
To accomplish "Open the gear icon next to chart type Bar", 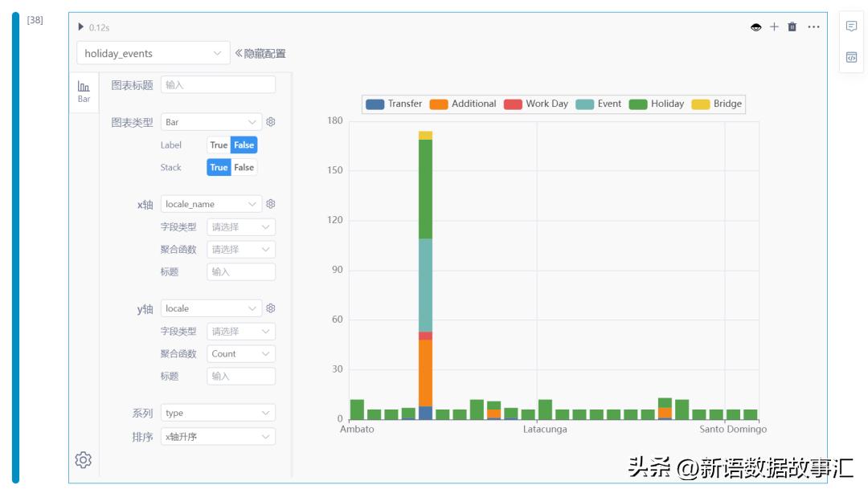I will click(272, 121).
